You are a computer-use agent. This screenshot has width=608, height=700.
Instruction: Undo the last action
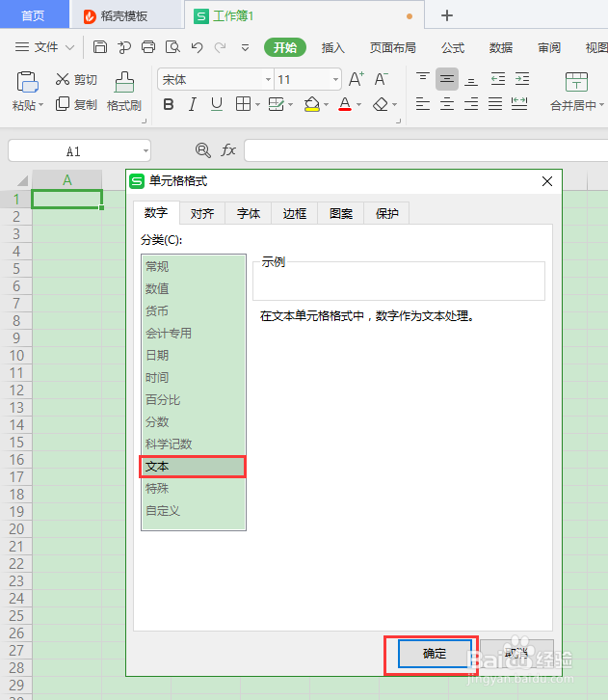(197, 47)
